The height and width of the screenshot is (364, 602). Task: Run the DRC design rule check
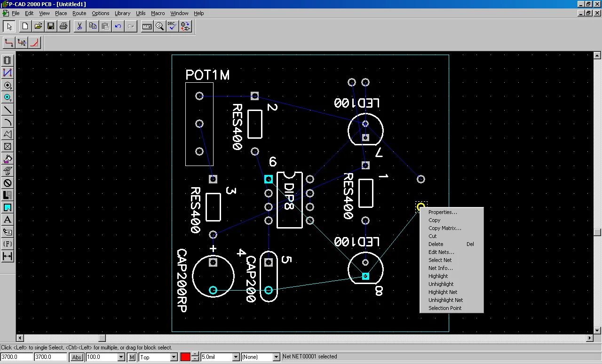tap(173, 26)
